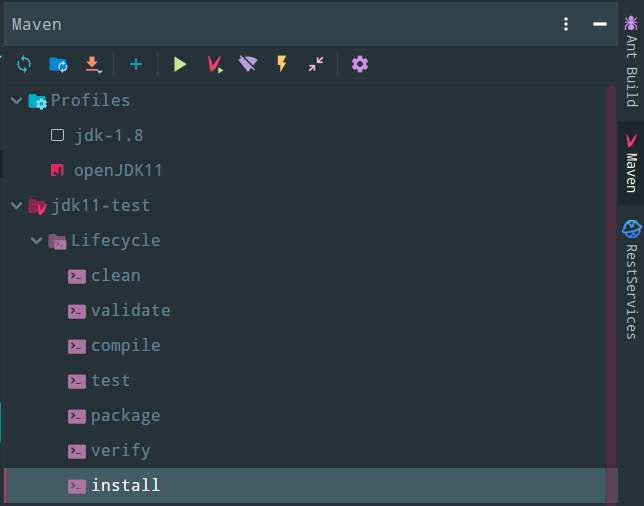Open Maven settings gear icon
The width and height of the screenshot is (644, 506).
pyautogui.click(x=360, y=64)
